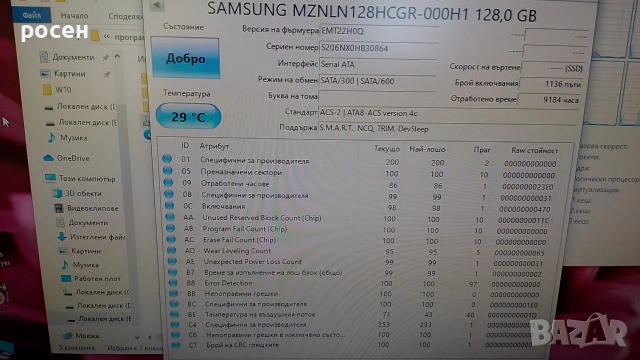Click the Error Detection attribute text
Viewport: 640px width, 360px height.
click(x=228, y=283)
